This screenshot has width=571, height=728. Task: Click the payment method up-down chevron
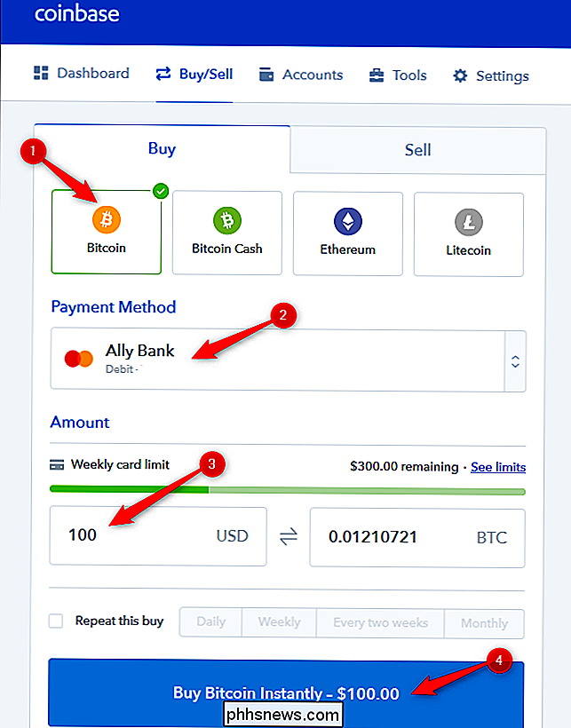pos(515,361)
